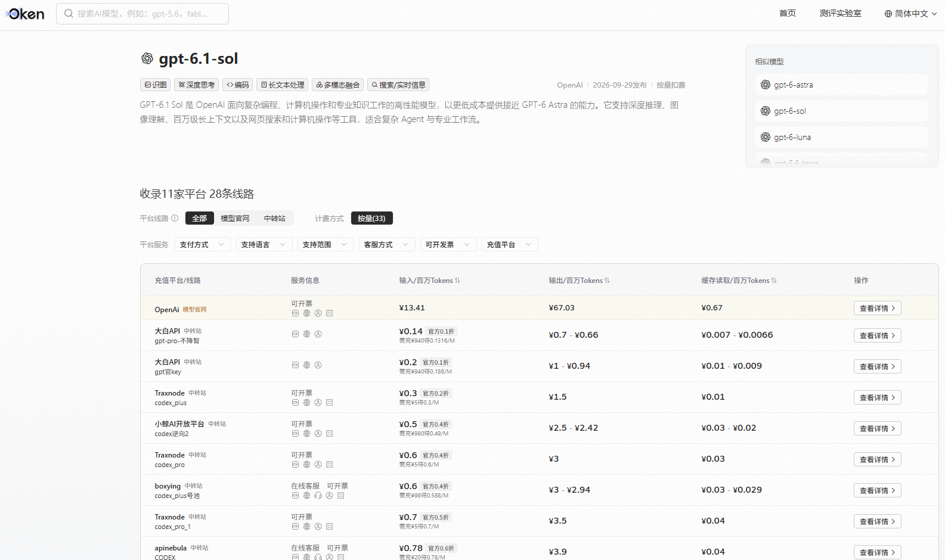
Task: Click the search magnifier icon
Action: click(69, 13)
